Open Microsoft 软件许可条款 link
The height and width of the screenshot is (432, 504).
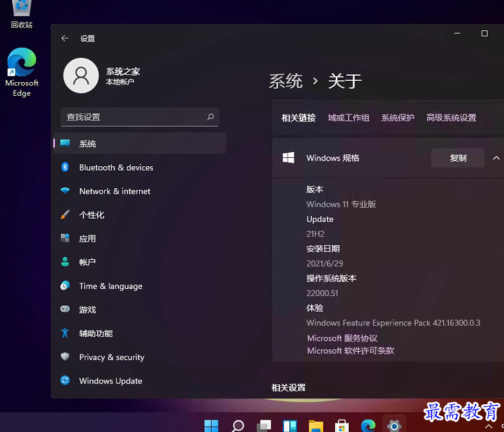(351, 351)
